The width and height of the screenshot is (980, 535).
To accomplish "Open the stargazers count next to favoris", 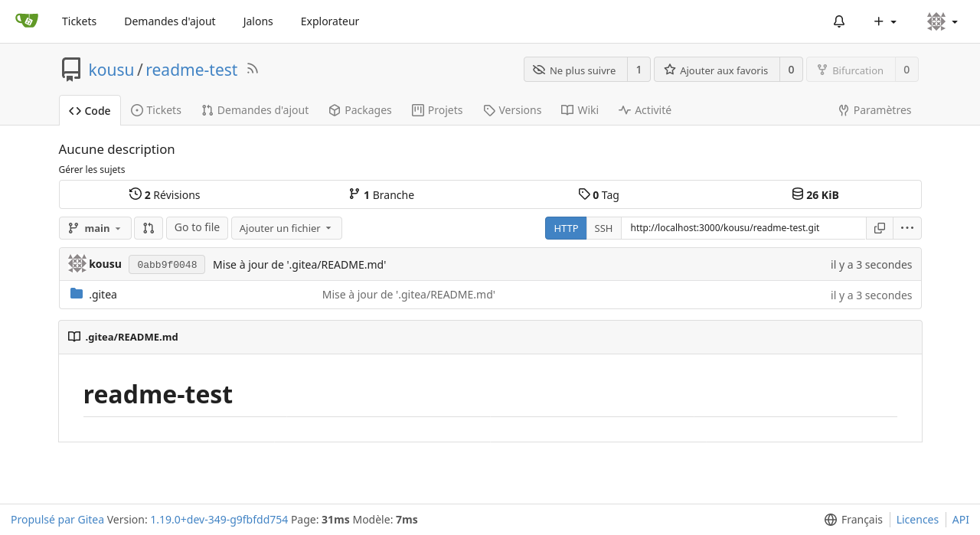I will coord(791,70).
